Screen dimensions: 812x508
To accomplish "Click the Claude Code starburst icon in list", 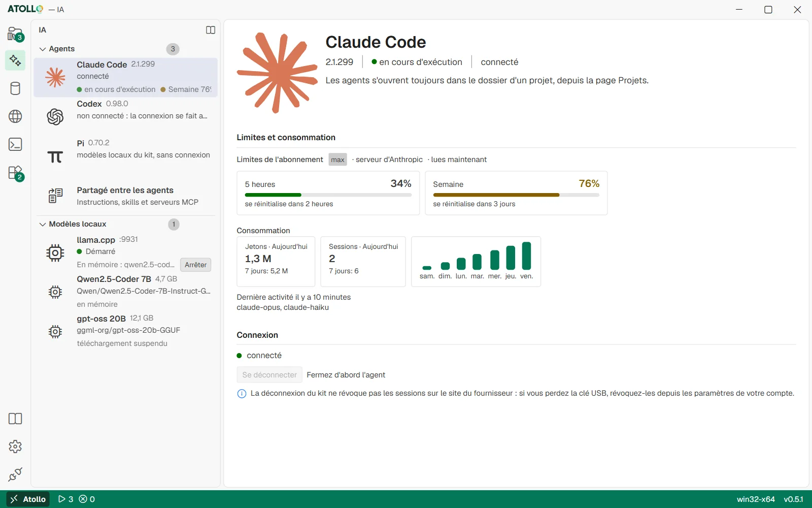I will (x=55, y=77).
